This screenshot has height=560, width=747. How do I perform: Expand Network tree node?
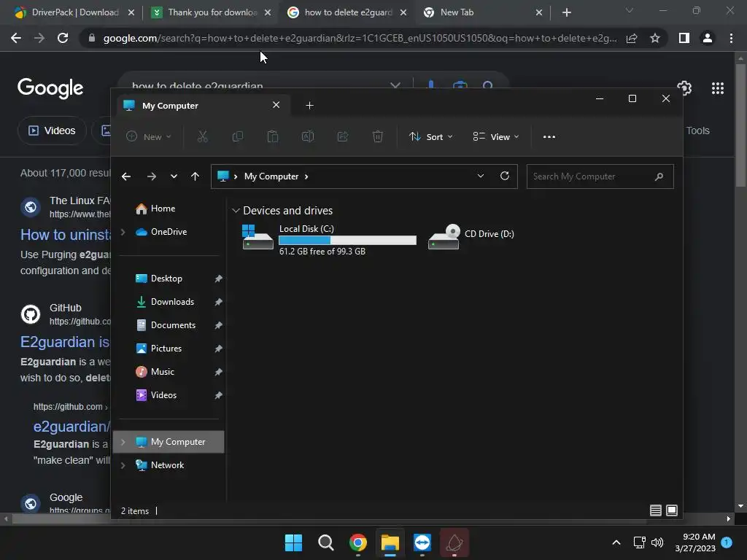point(123,465)
